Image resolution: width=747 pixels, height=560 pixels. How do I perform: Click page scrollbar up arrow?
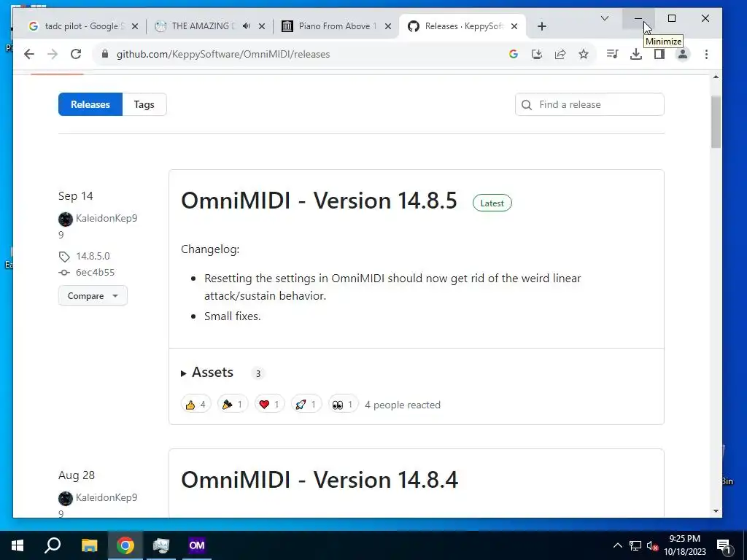coord(716,77)
